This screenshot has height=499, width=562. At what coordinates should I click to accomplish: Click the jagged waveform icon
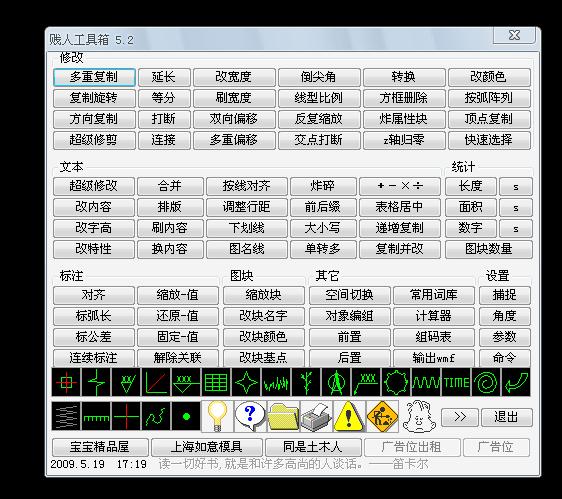point(276,382)
